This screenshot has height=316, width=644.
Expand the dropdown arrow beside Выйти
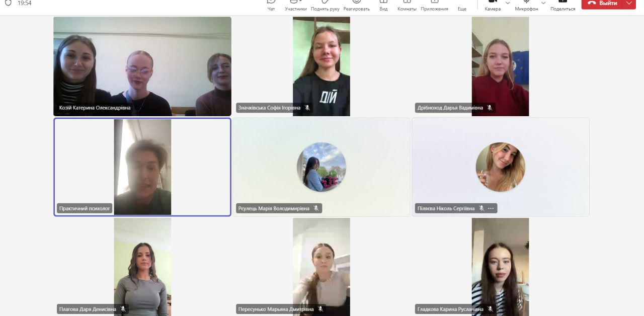click(629, 3)
